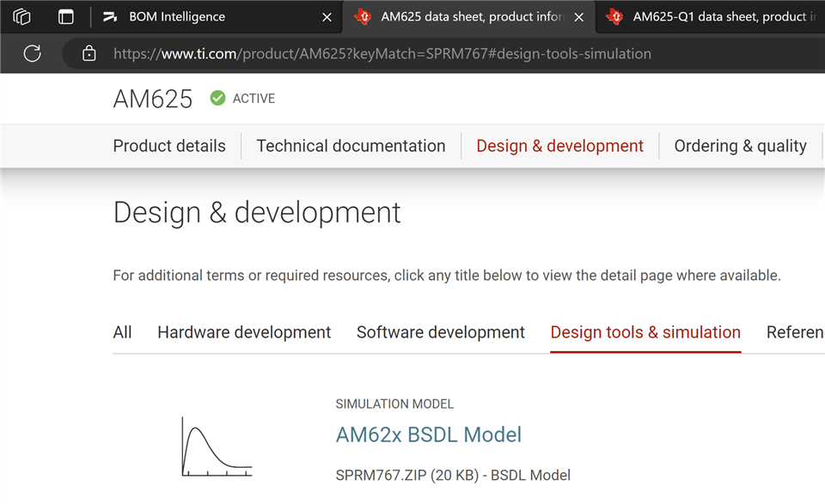The height and width of the screenshot is (504, 825).
Task: Open the Technical documentation section
Action: (x=351, y=146)
